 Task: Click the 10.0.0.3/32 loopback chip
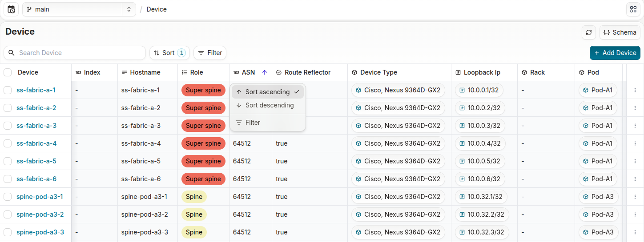click(480, 126)
